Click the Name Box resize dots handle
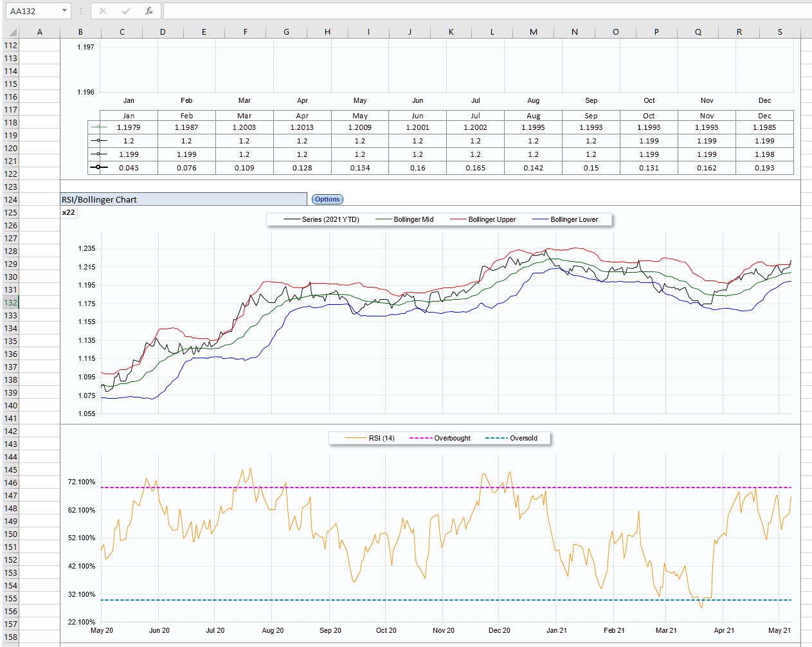 (x=81, y=11)
